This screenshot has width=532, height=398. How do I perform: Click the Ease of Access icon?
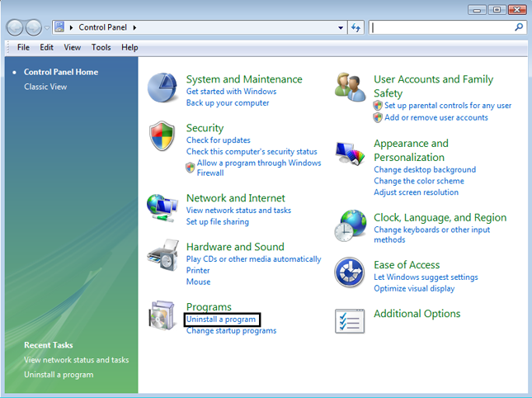(x=351, y=272)
